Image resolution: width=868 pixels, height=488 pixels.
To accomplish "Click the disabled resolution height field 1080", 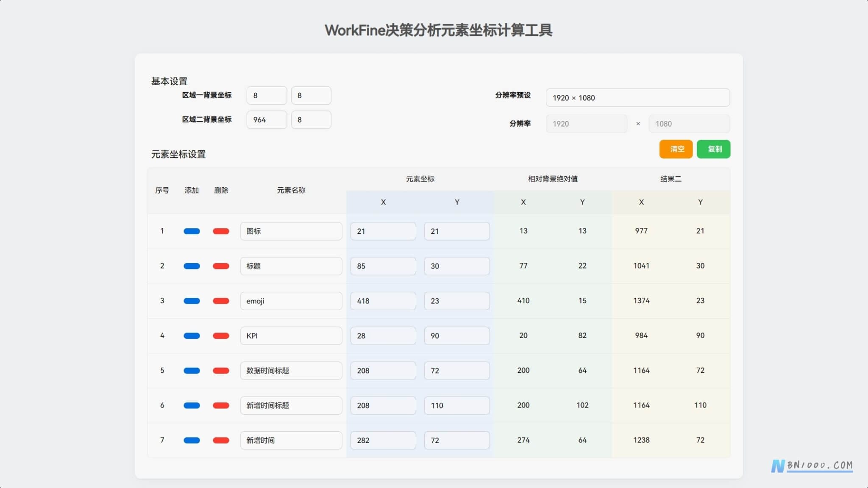I will tap(690, 124).
